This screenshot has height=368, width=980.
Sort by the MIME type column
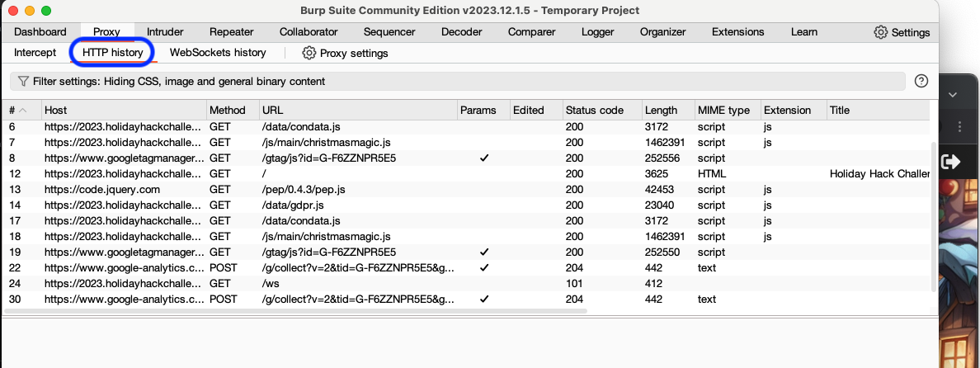tap(723, 111)
